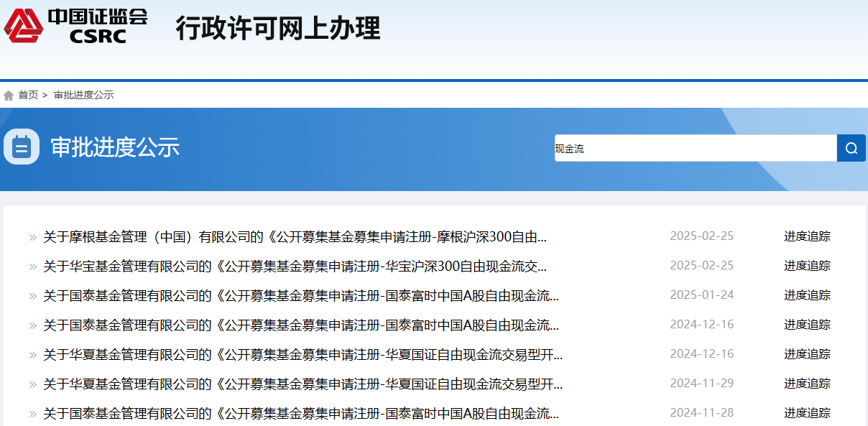Click 审批进度公示 breadcrumb item
The image size is (868, 426).
coord(83,95)
